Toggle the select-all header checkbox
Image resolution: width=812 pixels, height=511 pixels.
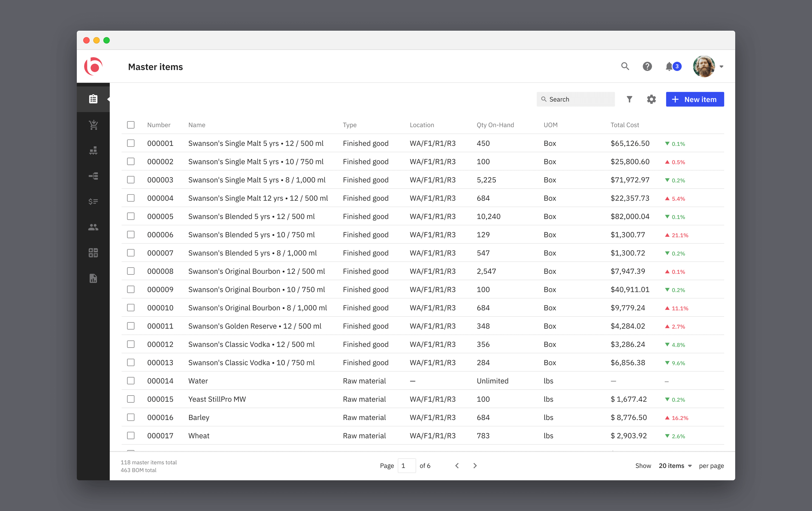point(131,125)
